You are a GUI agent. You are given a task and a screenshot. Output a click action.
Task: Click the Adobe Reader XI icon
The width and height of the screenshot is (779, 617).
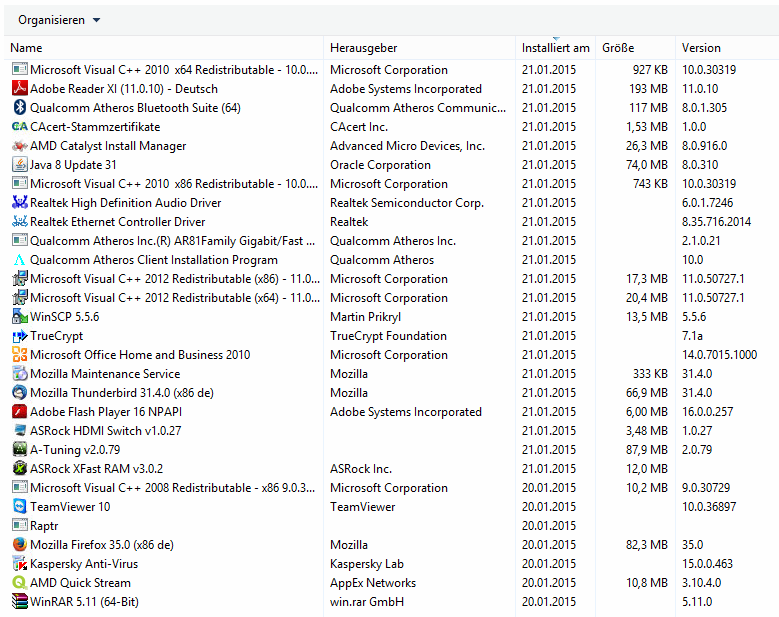click(x=19, y=88)
